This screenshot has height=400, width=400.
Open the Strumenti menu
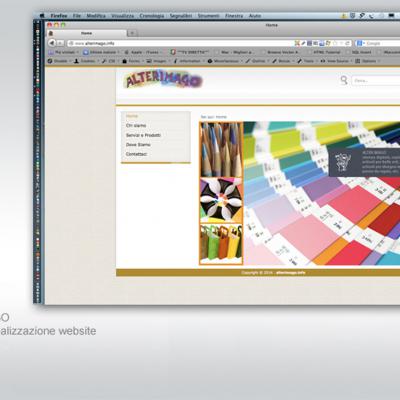208,16
